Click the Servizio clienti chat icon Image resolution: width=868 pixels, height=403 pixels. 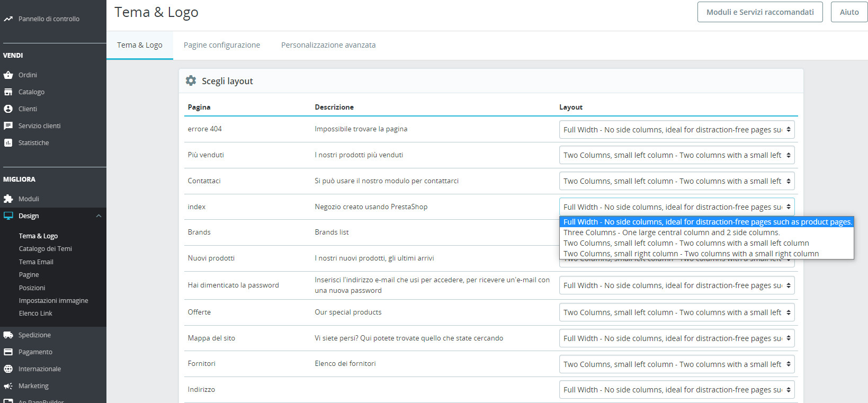click(8, 126)
